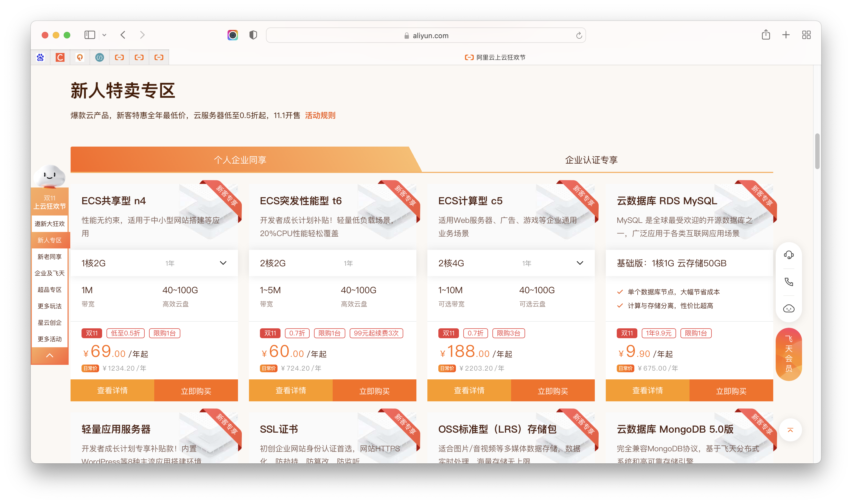Go back to previous page

point(123,35)
